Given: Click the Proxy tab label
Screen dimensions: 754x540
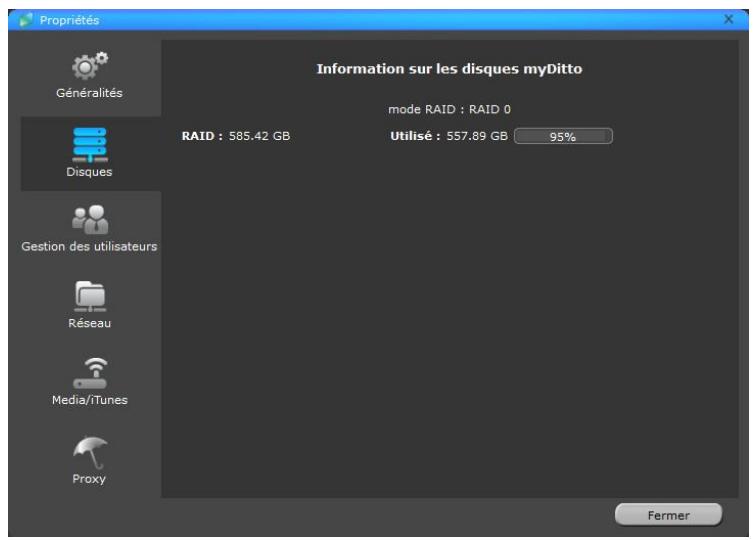Looking at the screenshot, I should pyautogui.click(x=89, y=479).
